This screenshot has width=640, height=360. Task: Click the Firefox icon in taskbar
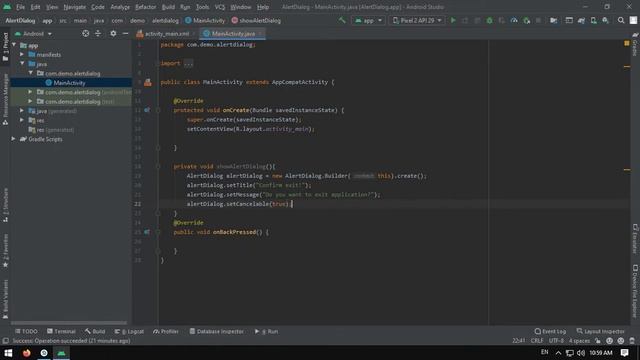click(x=27, y=353)
